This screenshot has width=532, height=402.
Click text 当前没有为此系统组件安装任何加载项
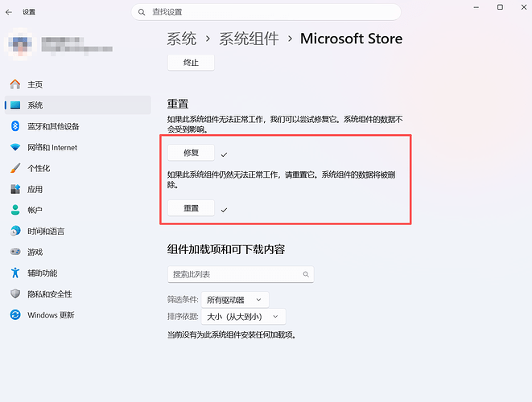(x=232, y=335)
